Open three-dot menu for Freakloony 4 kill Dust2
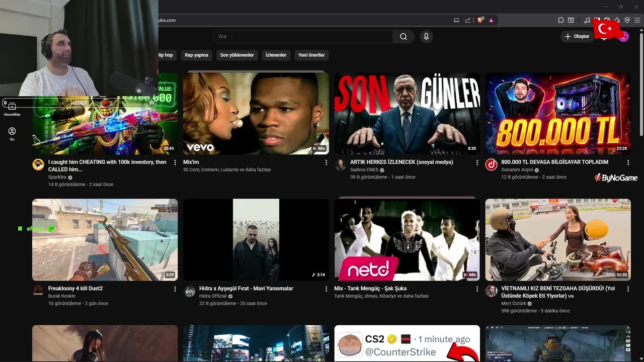 pos(175,289)
